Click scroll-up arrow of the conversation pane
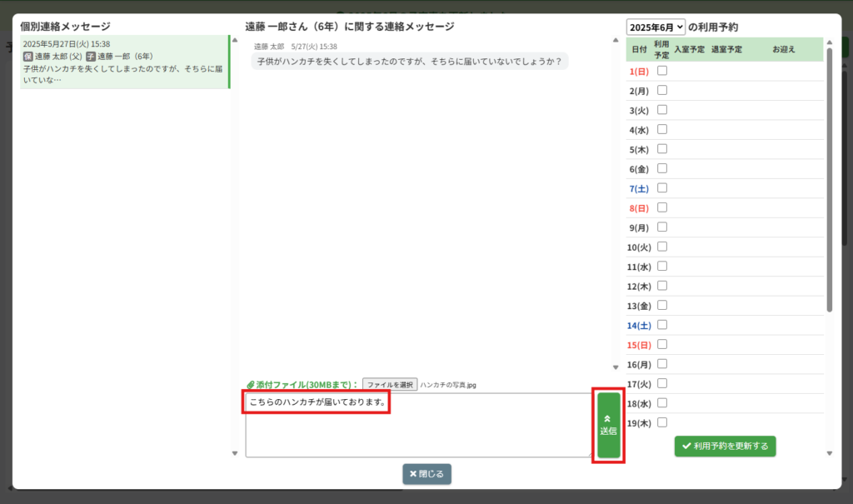This screenshot has height=504, width=853. point(616,39)
